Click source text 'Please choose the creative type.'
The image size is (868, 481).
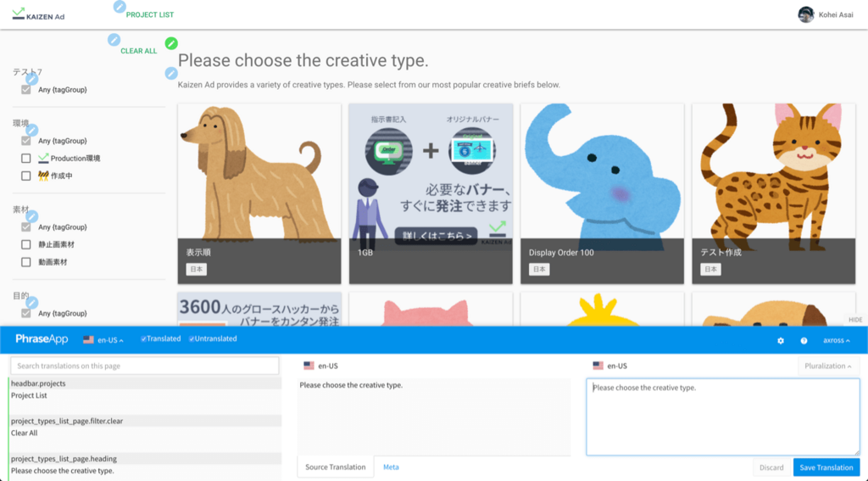click(351, 385)
